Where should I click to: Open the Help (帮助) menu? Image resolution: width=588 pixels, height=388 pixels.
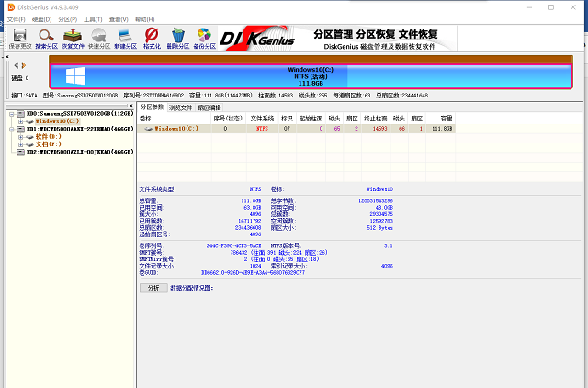145,19
